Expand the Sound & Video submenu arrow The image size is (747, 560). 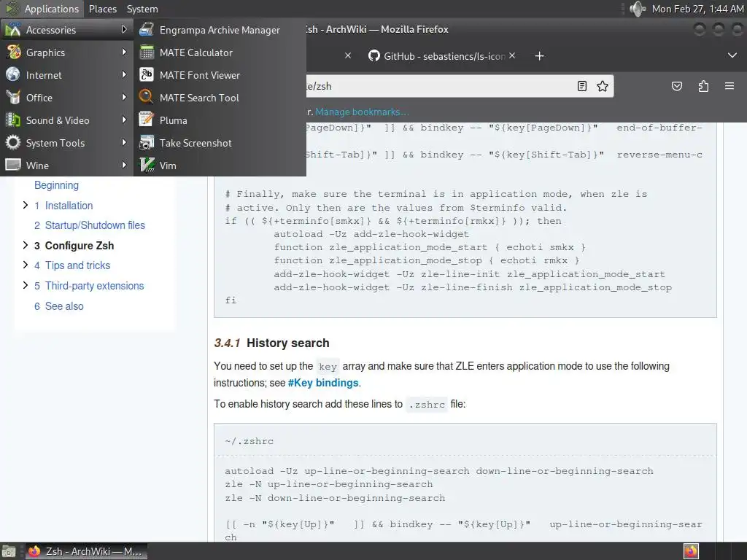pyautogui.click(x=124, y=120)
